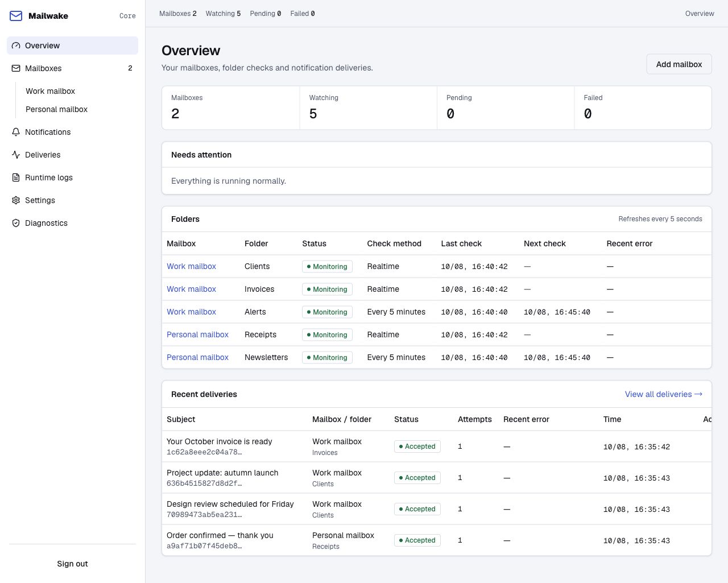728x583 pixels.
Task: Follow the View all deliveries link
Action: point(663,394)
